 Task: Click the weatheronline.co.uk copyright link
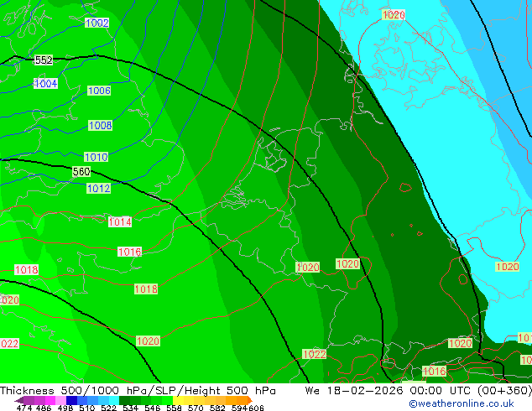click(x=462, y=403)
